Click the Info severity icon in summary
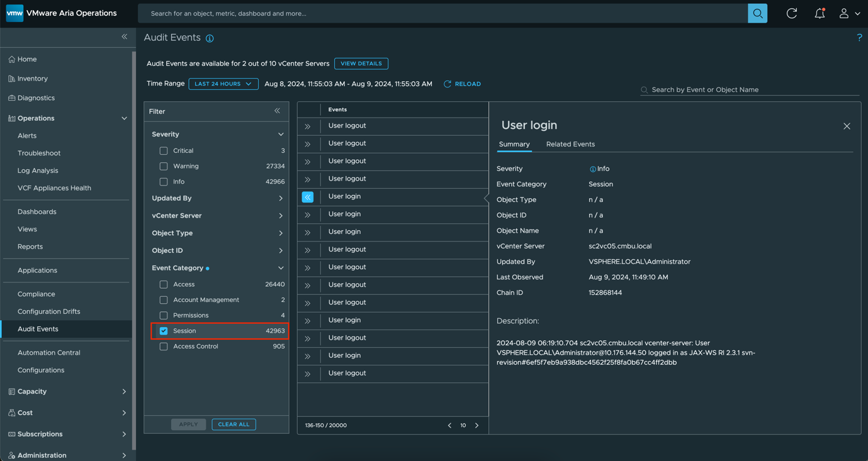868x461 pixels. coord(592,169)
